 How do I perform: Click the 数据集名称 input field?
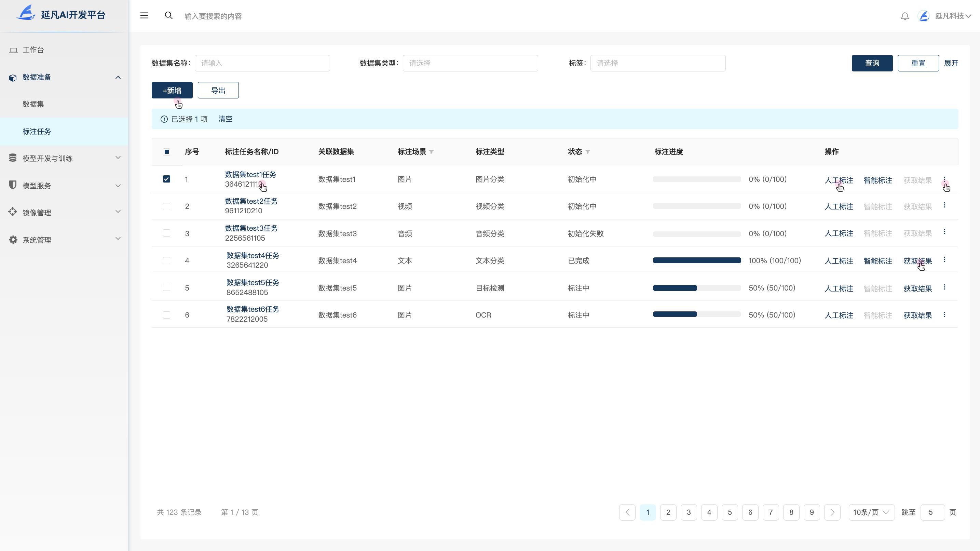pos(262,63)
